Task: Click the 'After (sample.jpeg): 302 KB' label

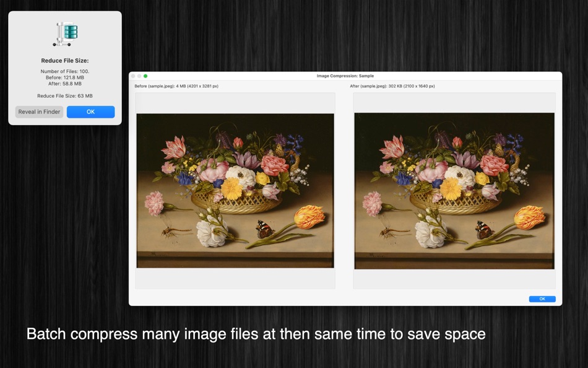Action: 392,86
